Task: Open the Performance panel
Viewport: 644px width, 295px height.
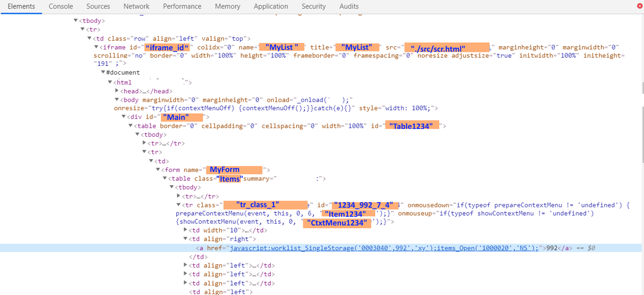Action: click(x=182, y=6)
